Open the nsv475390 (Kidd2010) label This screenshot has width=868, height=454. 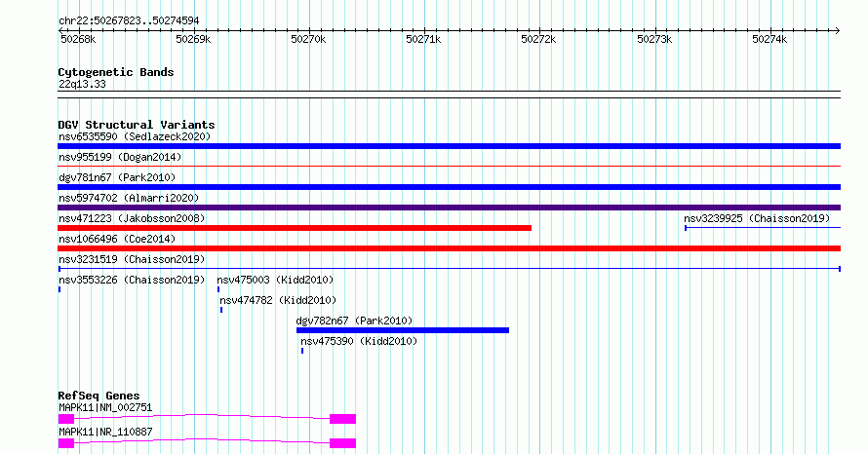[x=359, y=341]
